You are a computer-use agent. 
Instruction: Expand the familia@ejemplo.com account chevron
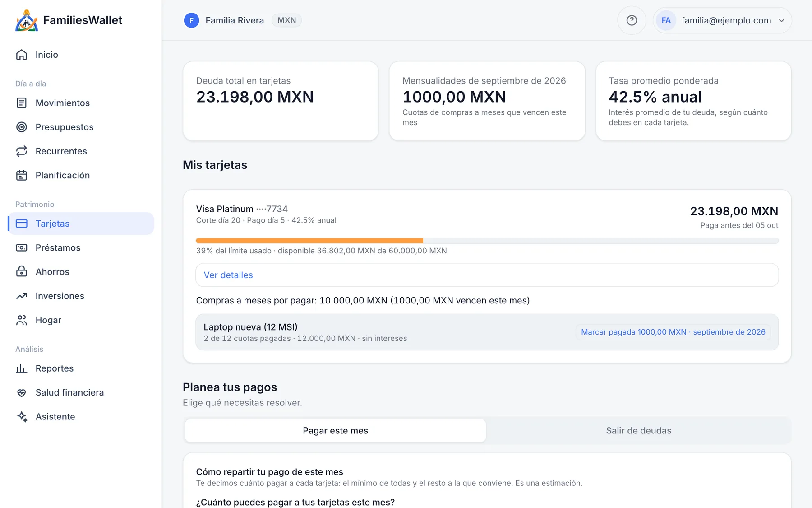click(x=782, y=20)
